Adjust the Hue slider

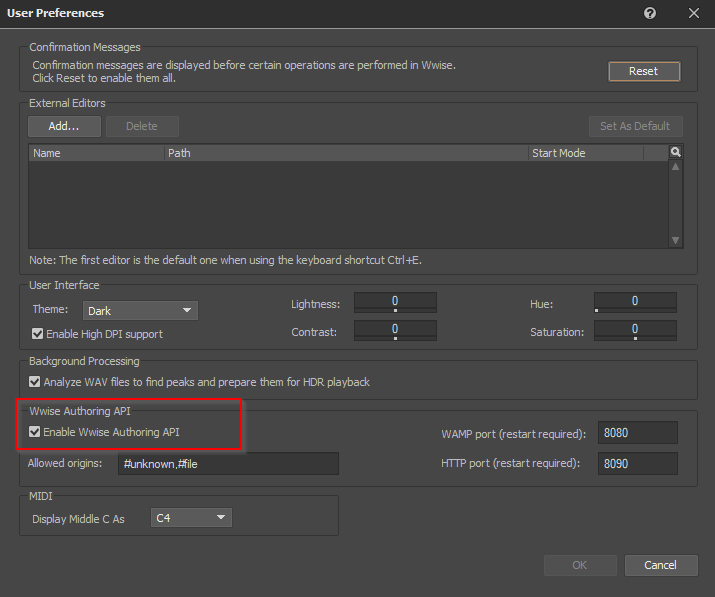(635, 303)
